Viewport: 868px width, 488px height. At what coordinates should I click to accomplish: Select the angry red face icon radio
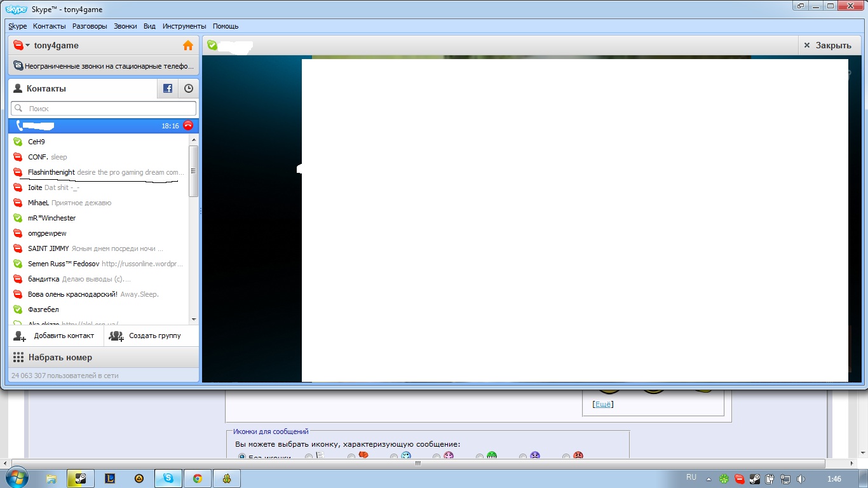coord(566,456)
